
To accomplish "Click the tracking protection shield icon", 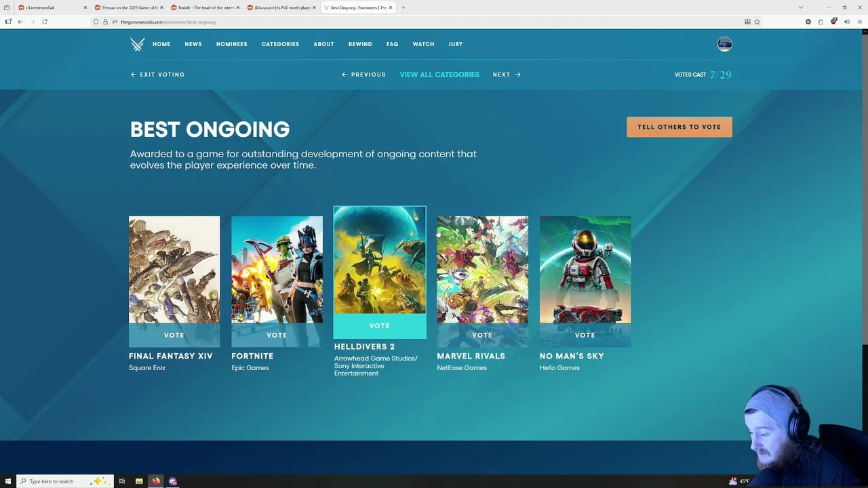I will [96, 22].
